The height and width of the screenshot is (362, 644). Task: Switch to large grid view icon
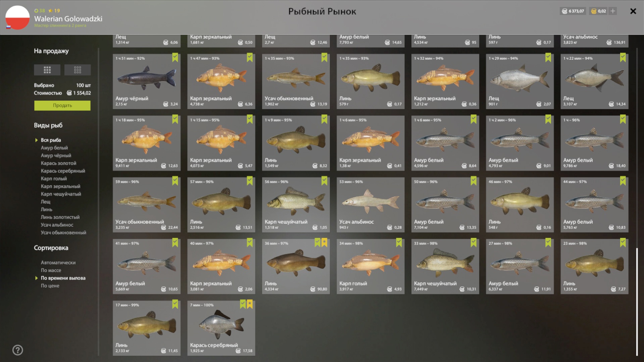click(x=47, y=70)
